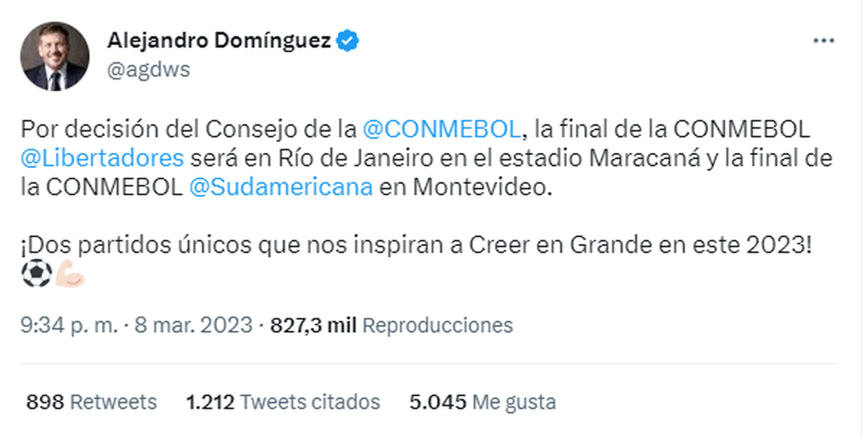Click the verified checkmark badge
This screenshot has height=438, width=868.
tap(347, 41)
